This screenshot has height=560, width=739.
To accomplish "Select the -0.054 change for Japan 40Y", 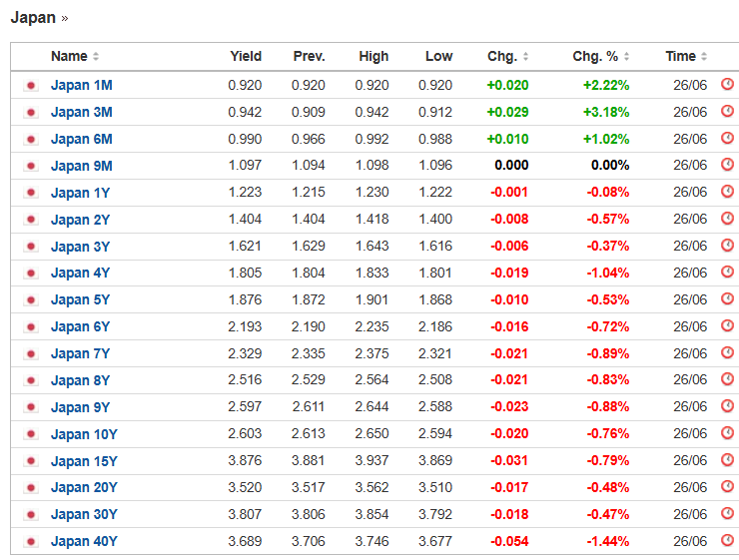I will (x=509, y=541).
